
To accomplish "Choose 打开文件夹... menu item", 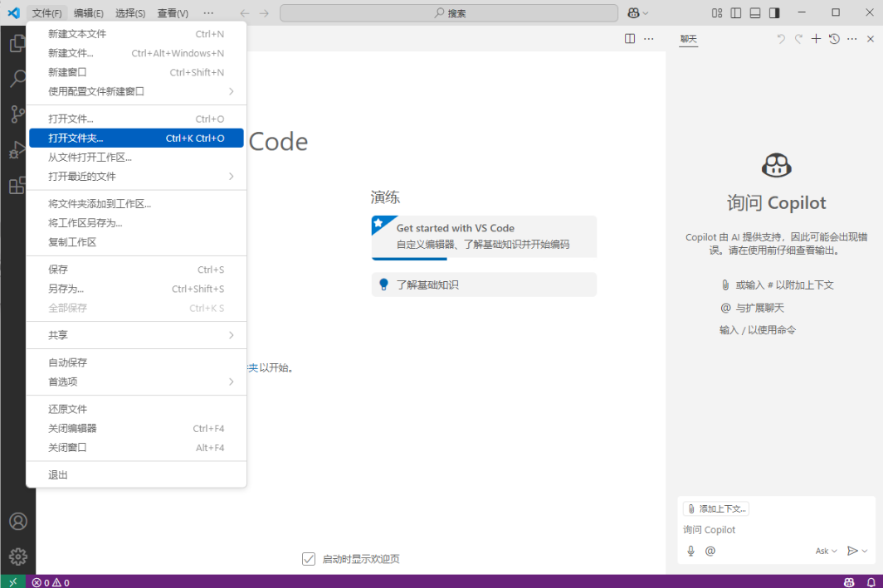I will click(x=136, y=138).
